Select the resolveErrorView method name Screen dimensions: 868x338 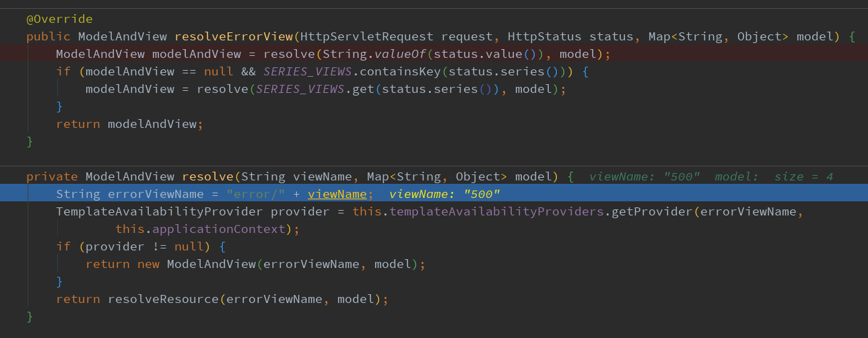[x=234, y=36]
